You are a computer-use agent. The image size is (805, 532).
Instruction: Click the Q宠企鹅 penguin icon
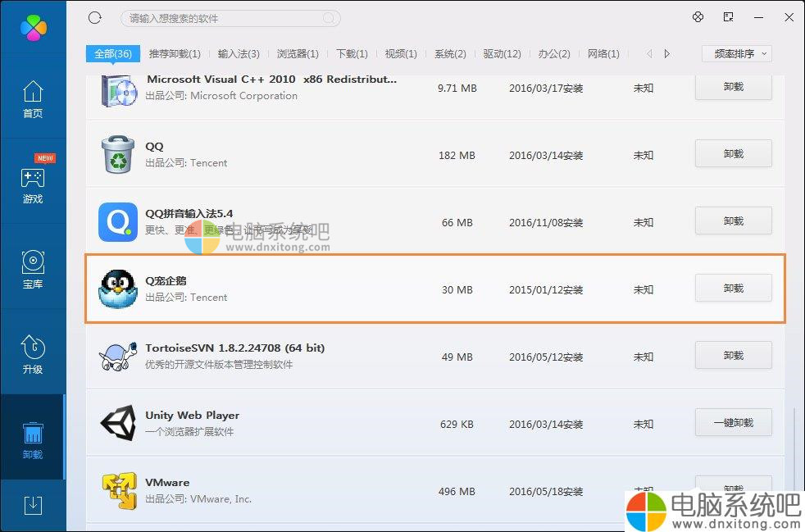(118, 289)
